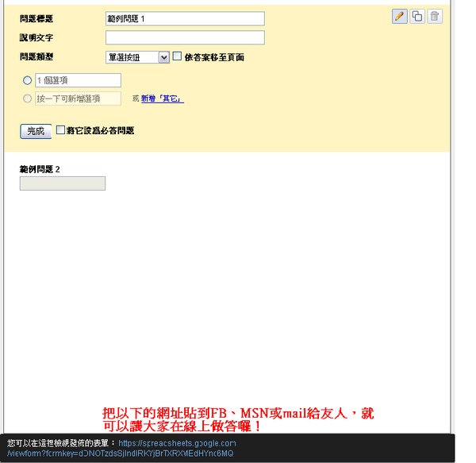Screen dimensions: 476x463
Task: Select the radio button beside 1 個選項
Action: [27, 80]
